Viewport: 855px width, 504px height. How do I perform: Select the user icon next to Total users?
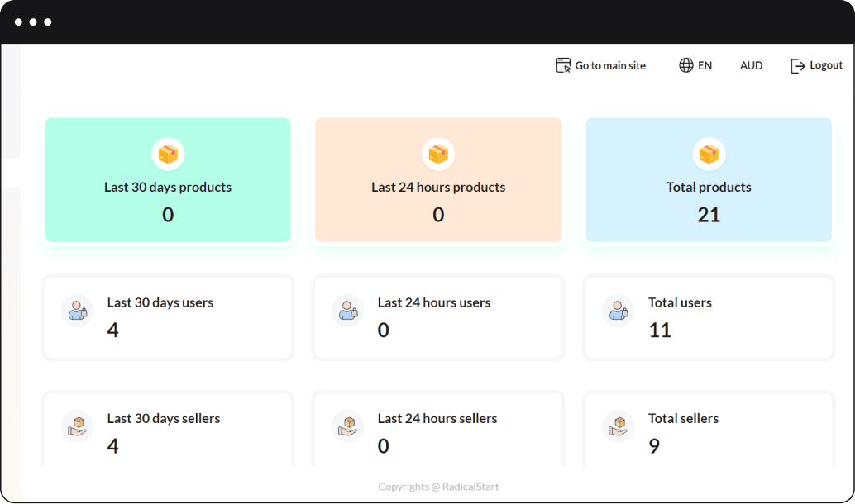point(618,311)
